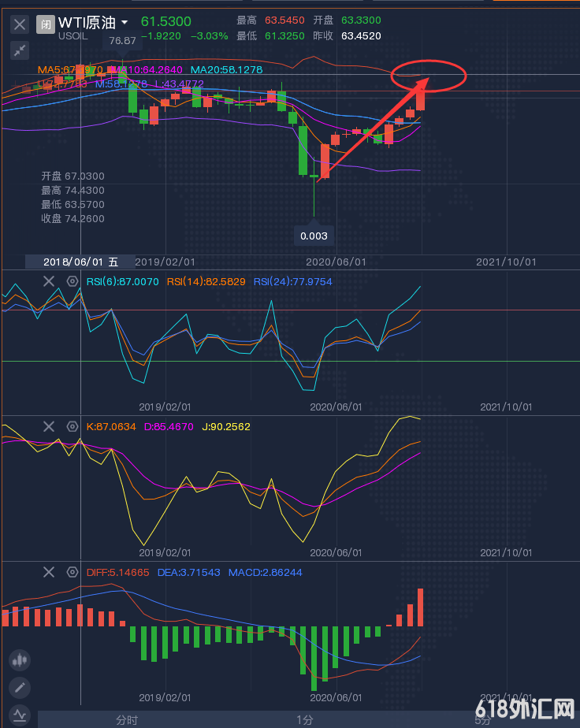Click the MA20:58.1278 label
The image size is (580, 728).
tap(227, 69)
